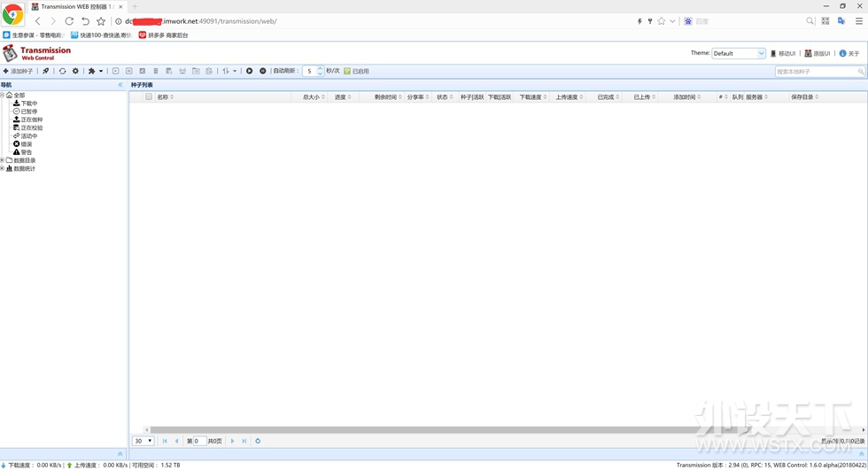This screenshot has width=868, height=470.
Task: Sort by the 状态 column header
Action: click(445, 97)
